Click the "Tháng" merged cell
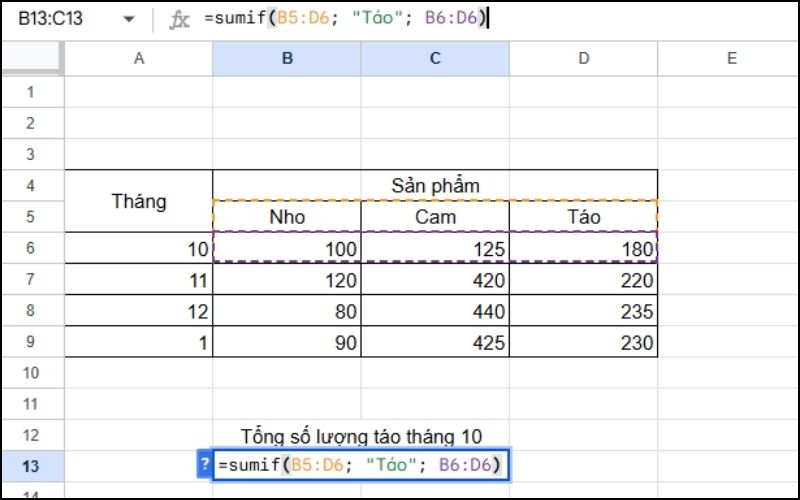 click(139, 201)
